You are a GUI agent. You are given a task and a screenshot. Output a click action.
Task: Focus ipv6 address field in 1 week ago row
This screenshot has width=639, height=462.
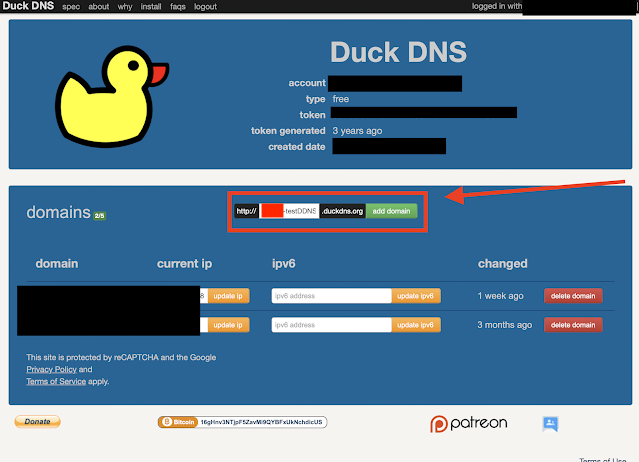click(x=332, y=296)
